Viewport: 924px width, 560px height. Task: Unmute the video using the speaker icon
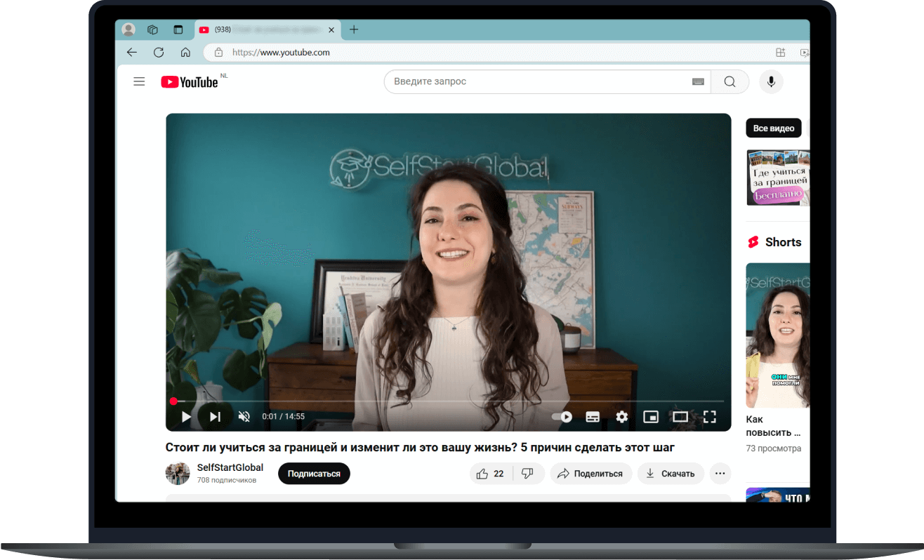244,417
